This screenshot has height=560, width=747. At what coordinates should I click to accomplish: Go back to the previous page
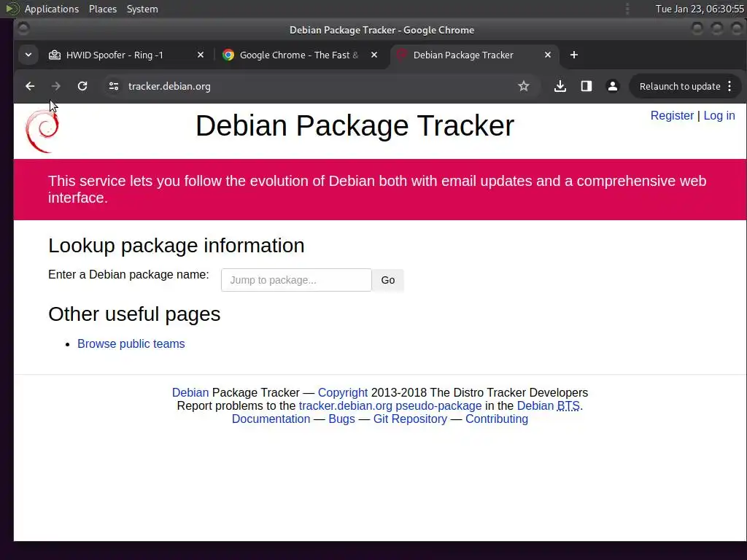(30, 86)
